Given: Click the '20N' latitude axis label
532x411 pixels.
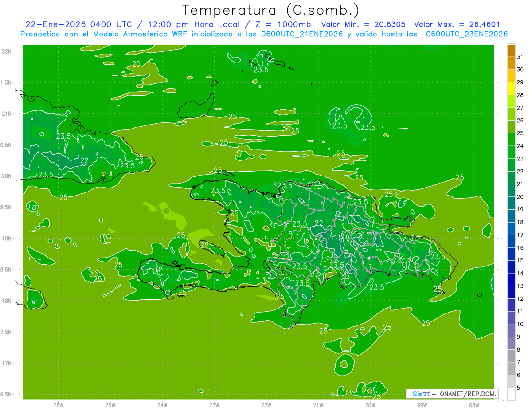Looking at the screenshot, I should pos(6,176).
